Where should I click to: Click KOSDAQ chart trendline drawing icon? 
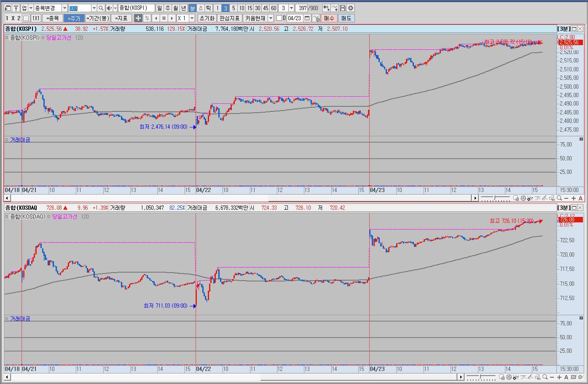point(530,377)
